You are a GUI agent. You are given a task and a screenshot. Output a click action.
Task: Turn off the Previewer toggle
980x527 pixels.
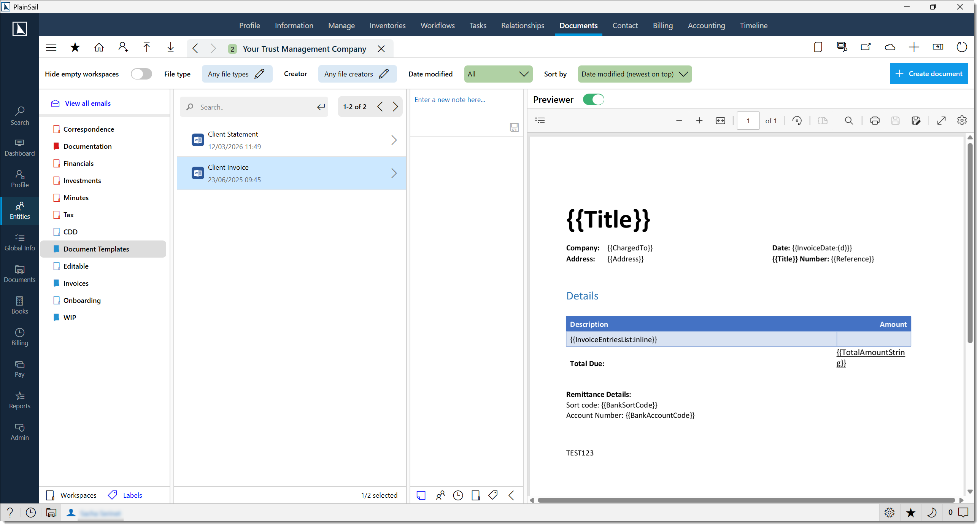pyautogui.click(x=594, y=99)
